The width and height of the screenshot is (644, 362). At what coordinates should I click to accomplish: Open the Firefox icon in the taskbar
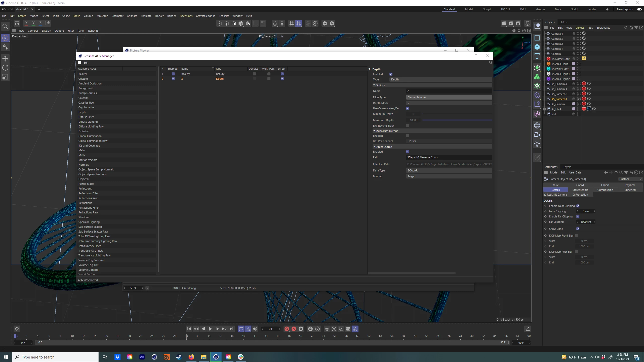(x=191, y=357)
